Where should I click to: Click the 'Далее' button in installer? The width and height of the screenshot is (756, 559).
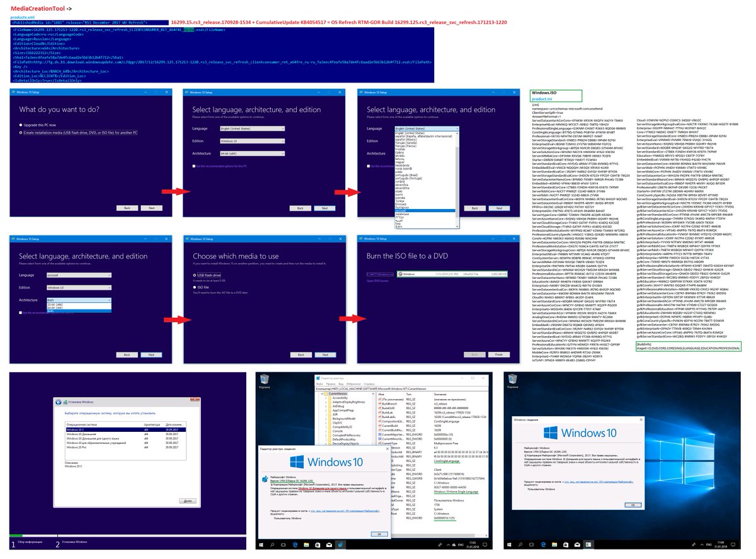click(188, 501)
